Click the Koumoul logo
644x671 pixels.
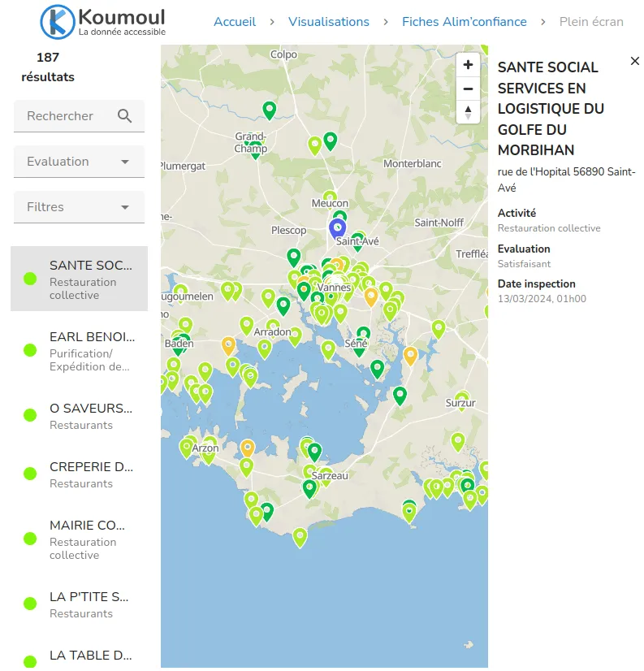click(102, 22)
